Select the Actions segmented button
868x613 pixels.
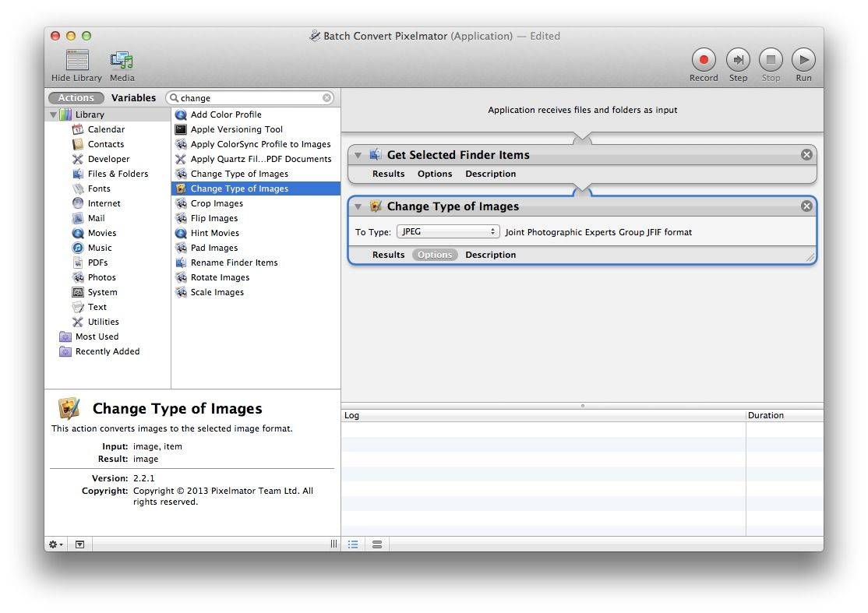pos(76,98)
